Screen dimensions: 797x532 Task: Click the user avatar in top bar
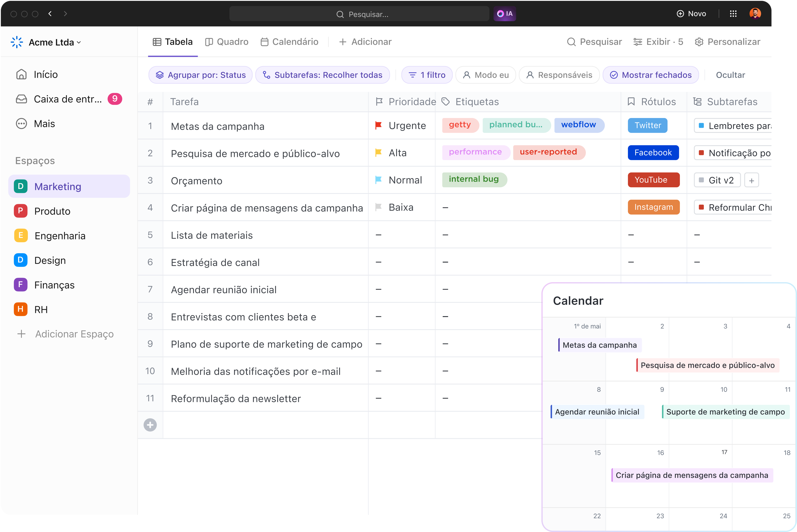pos(755,14)
